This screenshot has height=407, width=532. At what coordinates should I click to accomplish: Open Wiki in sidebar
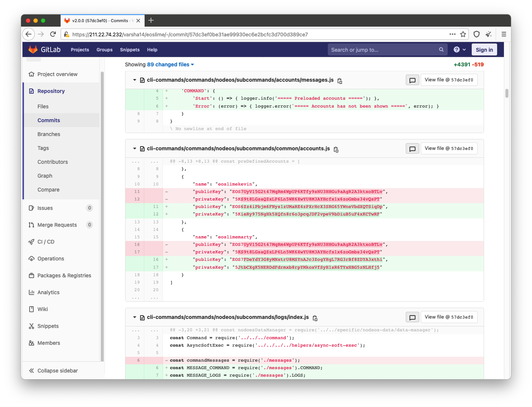tap(43, 309)
